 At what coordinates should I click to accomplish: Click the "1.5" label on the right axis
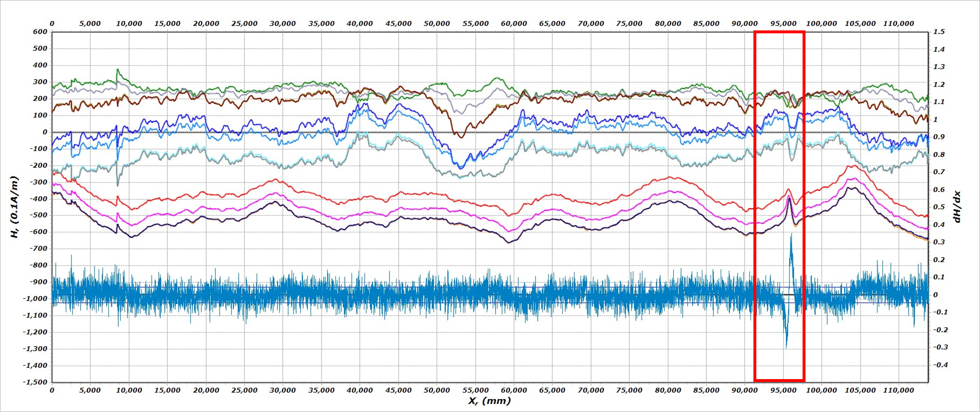click(x=939, y=32)
